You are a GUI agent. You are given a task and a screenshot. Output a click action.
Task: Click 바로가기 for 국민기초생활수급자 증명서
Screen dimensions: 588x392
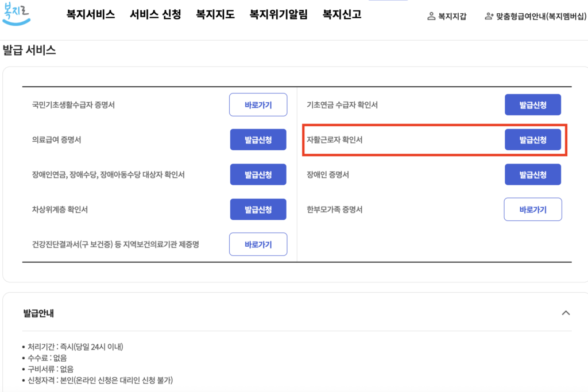point(258,105)
